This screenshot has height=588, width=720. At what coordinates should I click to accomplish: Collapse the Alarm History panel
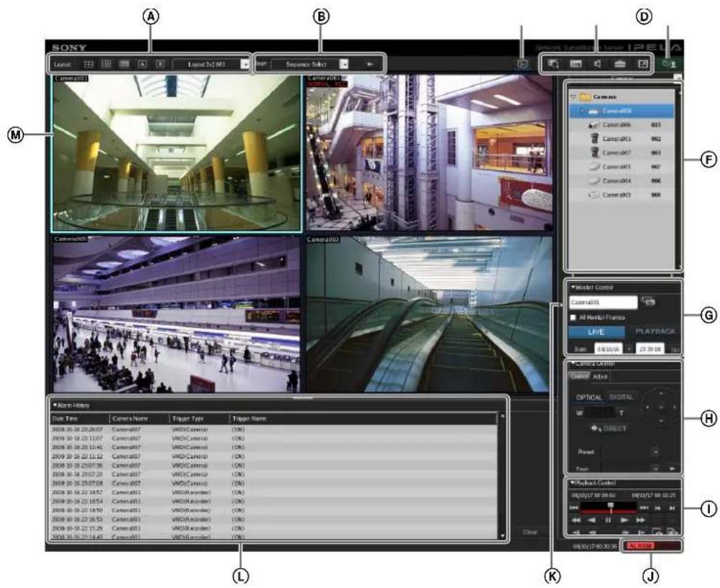click(x=55, y=405)
